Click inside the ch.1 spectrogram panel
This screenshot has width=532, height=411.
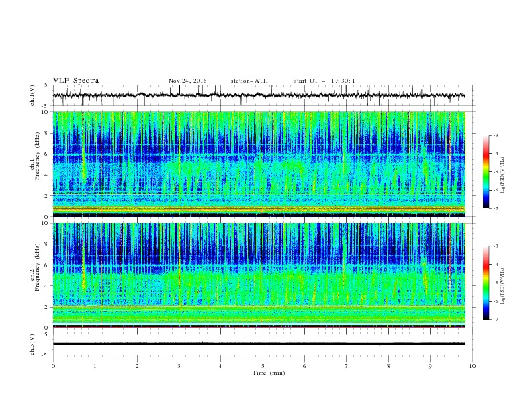(x=259, y=164)
